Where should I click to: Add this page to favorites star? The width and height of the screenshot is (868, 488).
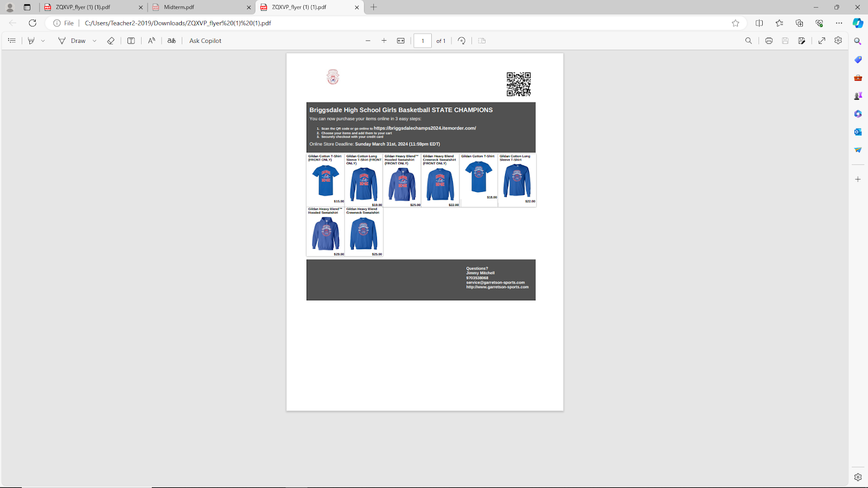pos(735,23)
